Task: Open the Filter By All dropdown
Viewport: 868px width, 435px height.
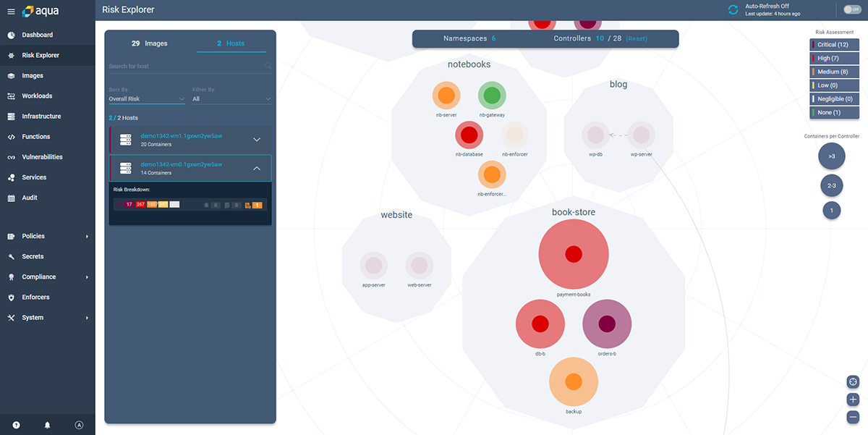Action: pos(231,98)
